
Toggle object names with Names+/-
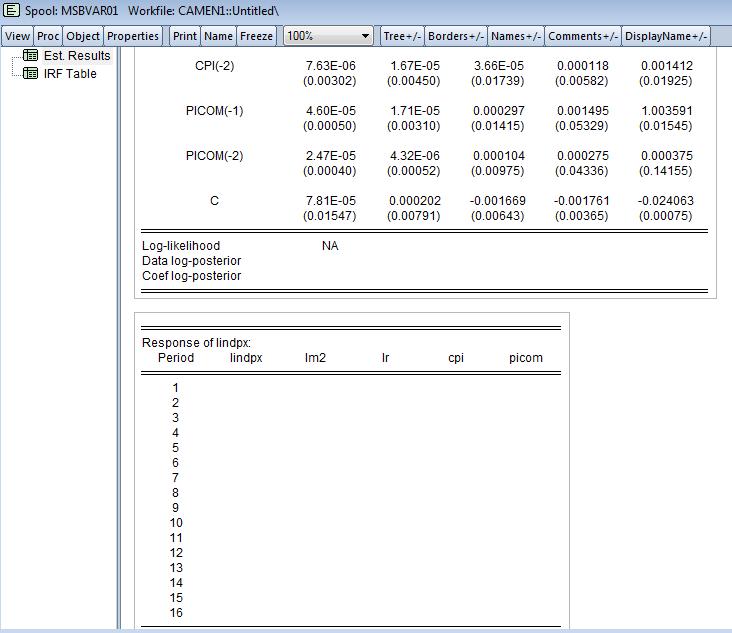516,36
